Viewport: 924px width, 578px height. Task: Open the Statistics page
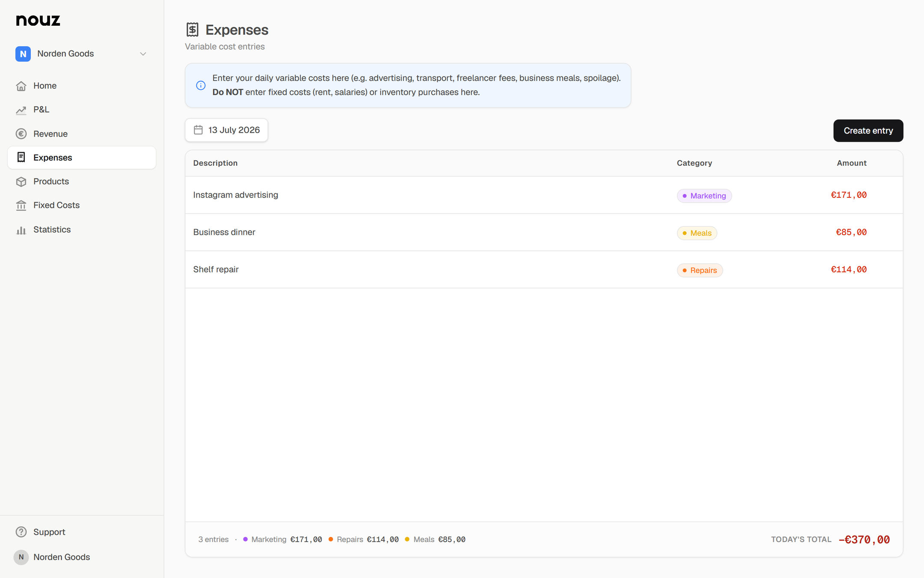82,230
